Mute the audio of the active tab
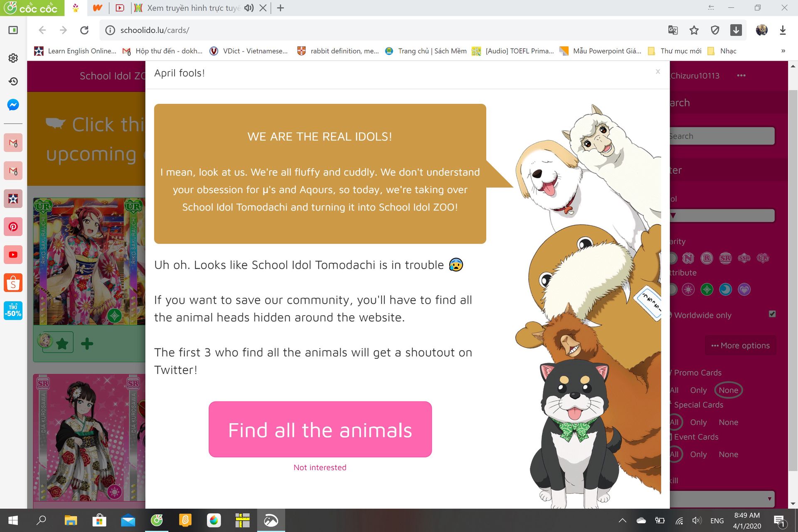Image resolution: width=798 pixels, height=532 pixels. point(249,8)
